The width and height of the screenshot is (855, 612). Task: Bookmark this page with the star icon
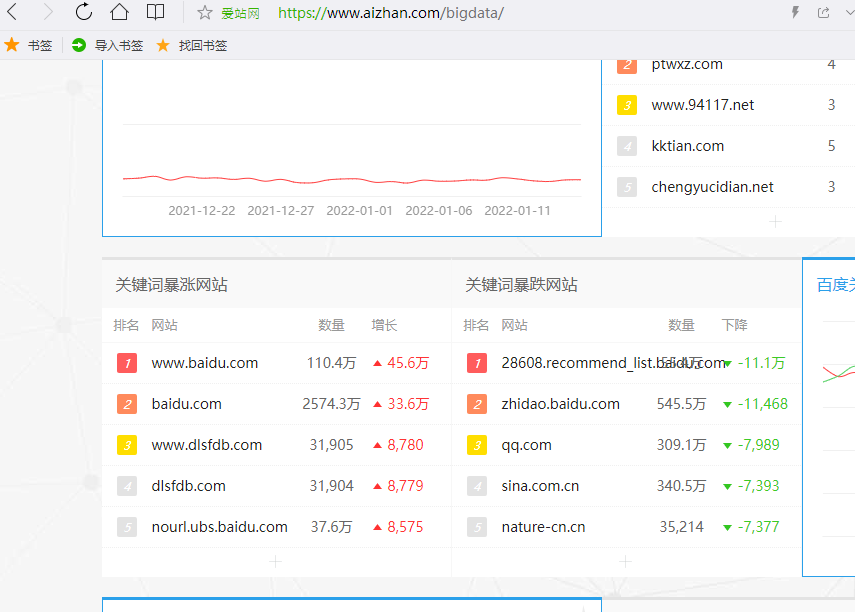click(x=204, y=13)
